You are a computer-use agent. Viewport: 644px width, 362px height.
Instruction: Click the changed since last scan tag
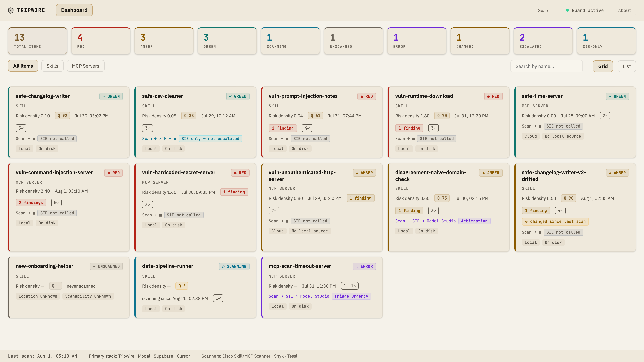[555, 222]
